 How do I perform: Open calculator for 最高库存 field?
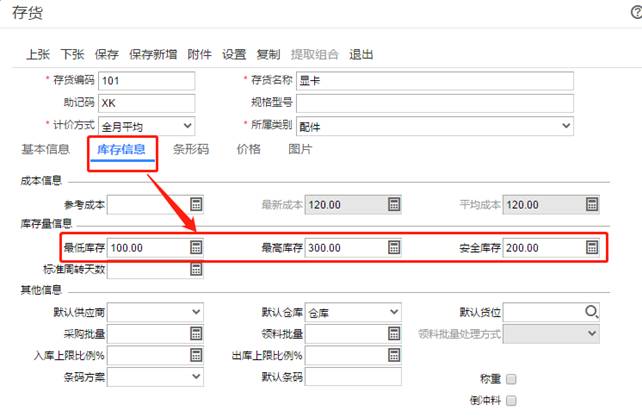(x=394, y=247)
